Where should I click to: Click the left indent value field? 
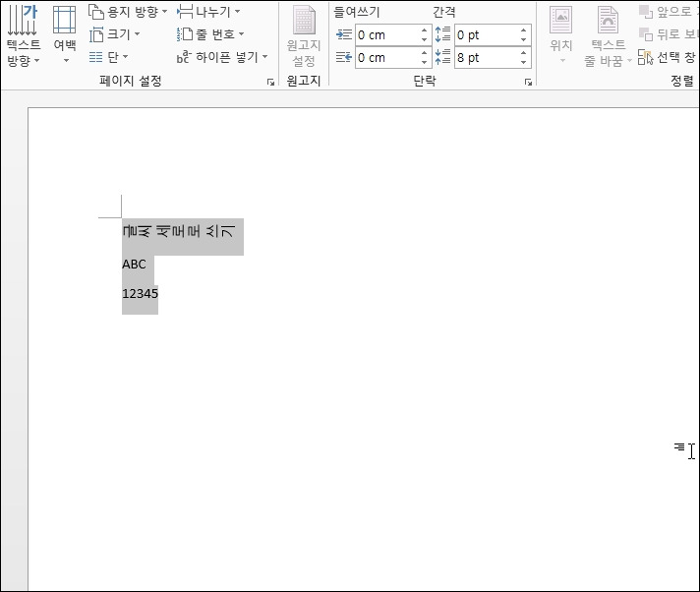pyautogui.click(x=387, y=34)
